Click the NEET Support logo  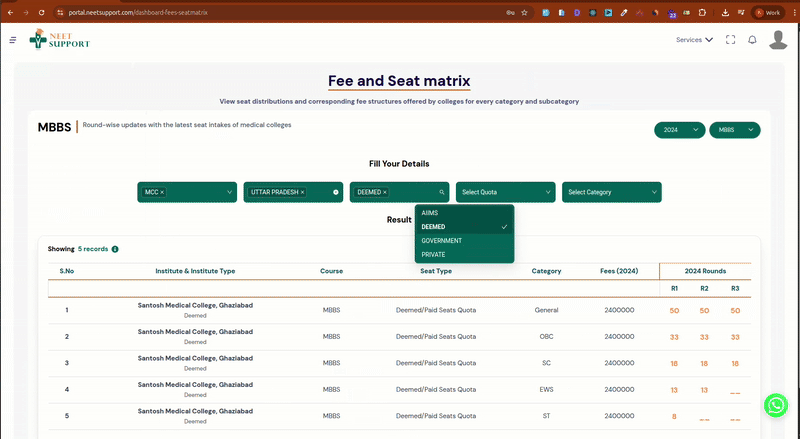click(59, 40)
